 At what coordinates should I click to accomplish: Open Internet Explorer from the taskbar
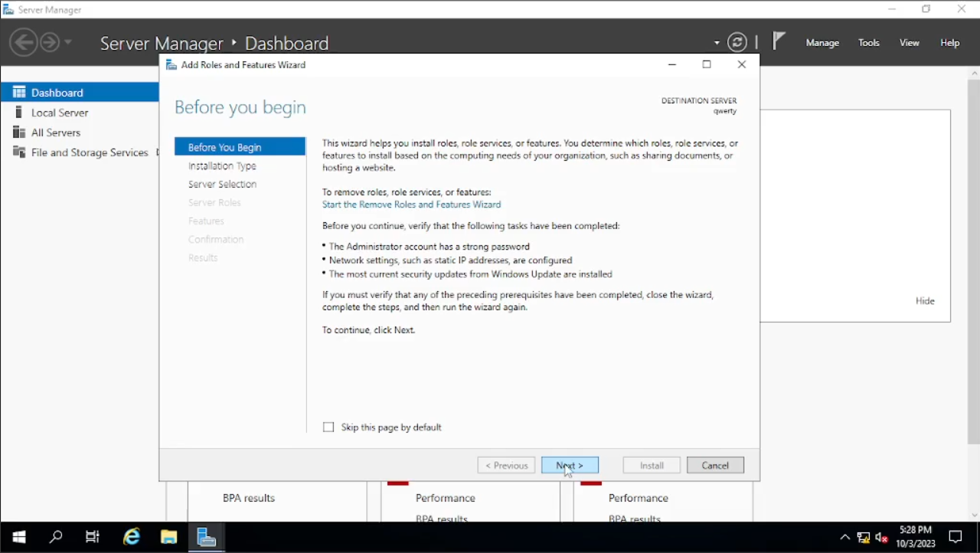(x=132, y=537)
